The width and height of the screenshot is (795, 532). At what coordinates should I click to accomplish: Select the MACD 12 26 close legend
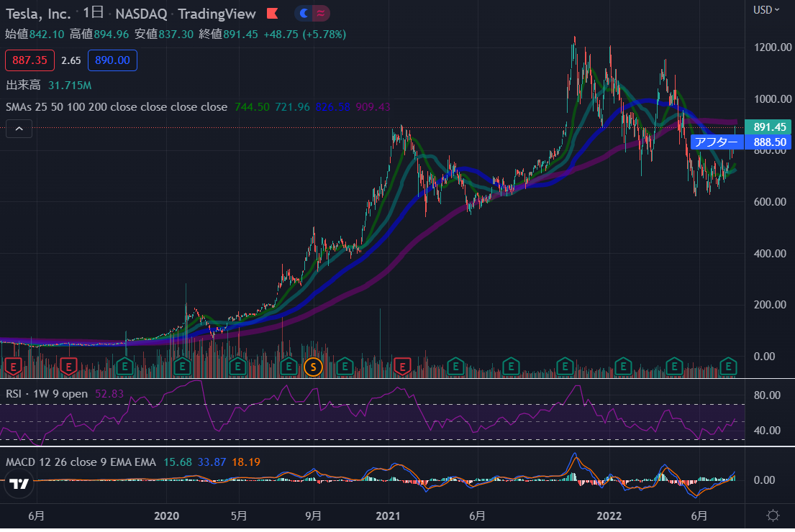coord(81,462)
